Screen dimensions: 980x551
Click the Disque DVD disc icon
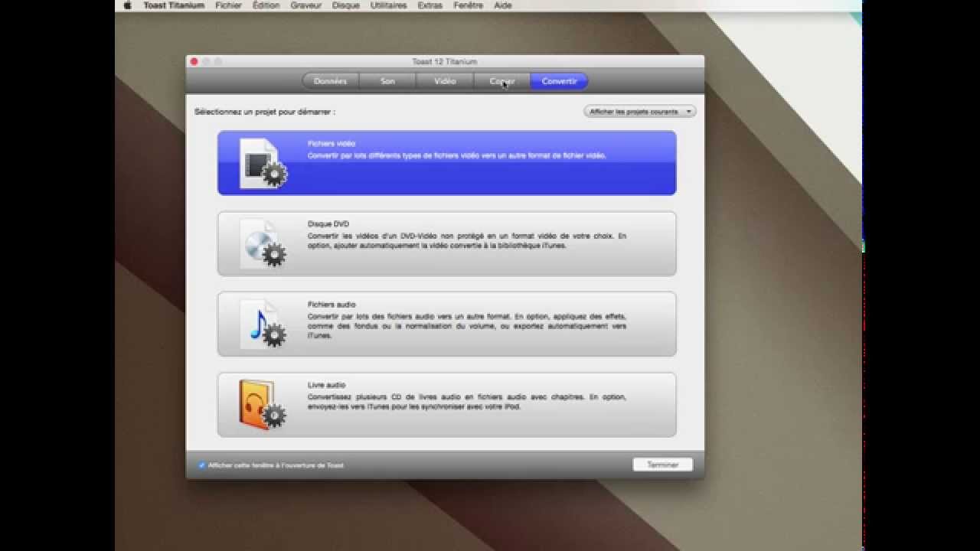(263, 243)
